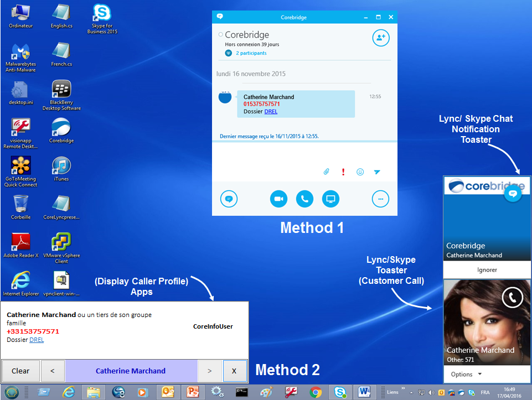Click the Clear button in caller profile app

coord(20,371)
